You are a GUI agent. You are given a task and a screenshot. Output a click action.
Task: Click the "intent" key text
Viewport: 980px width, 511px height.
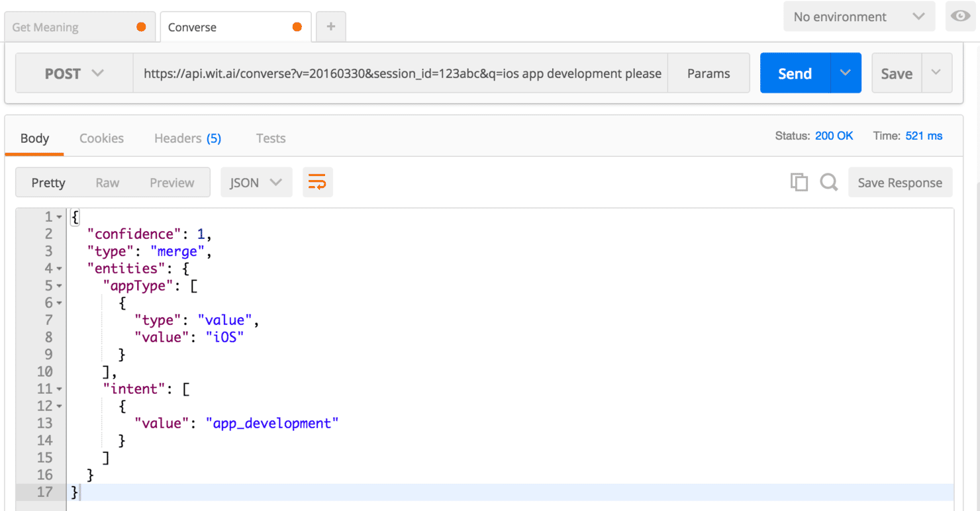click(x=135, y=389)
